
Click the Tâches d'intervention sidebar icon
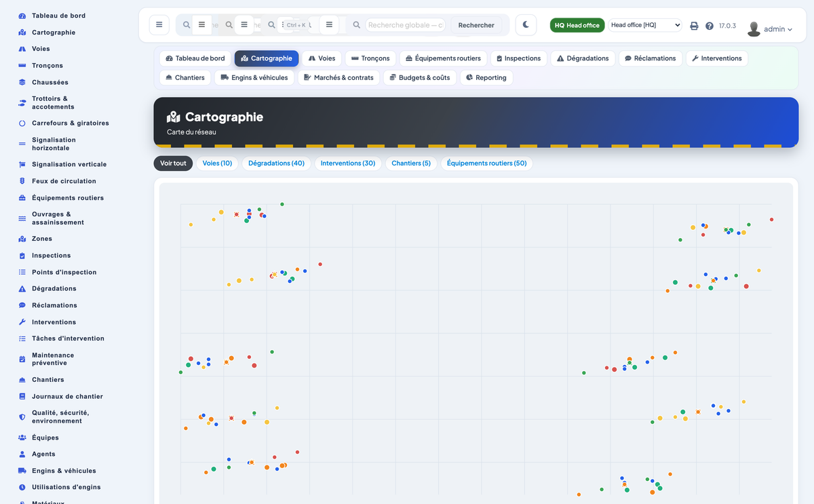coord(22,338)
